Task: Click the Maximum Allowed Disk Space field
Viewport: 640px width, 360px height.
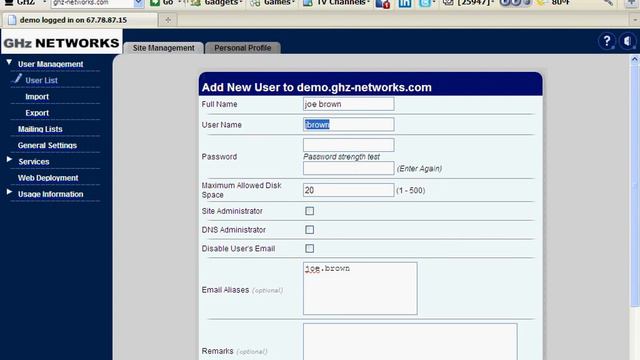Action: coord(349,190)
